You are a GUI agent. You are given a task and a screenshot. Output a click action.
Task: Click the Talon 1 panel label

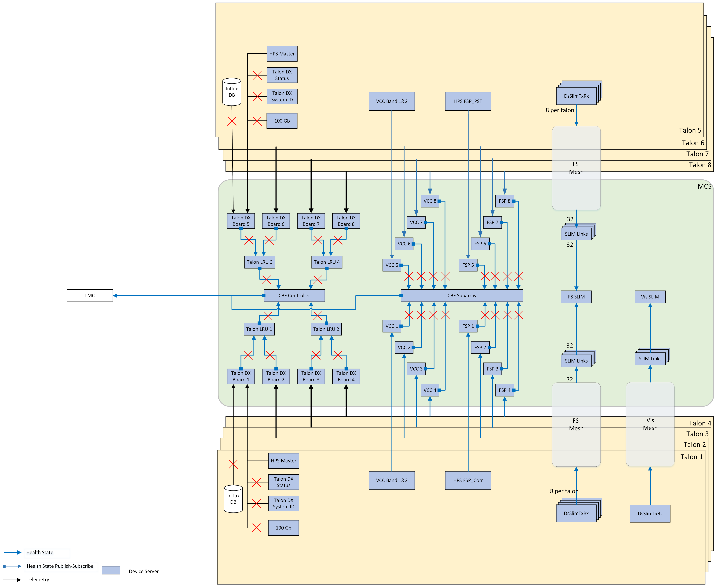click(x=692, y=457)
